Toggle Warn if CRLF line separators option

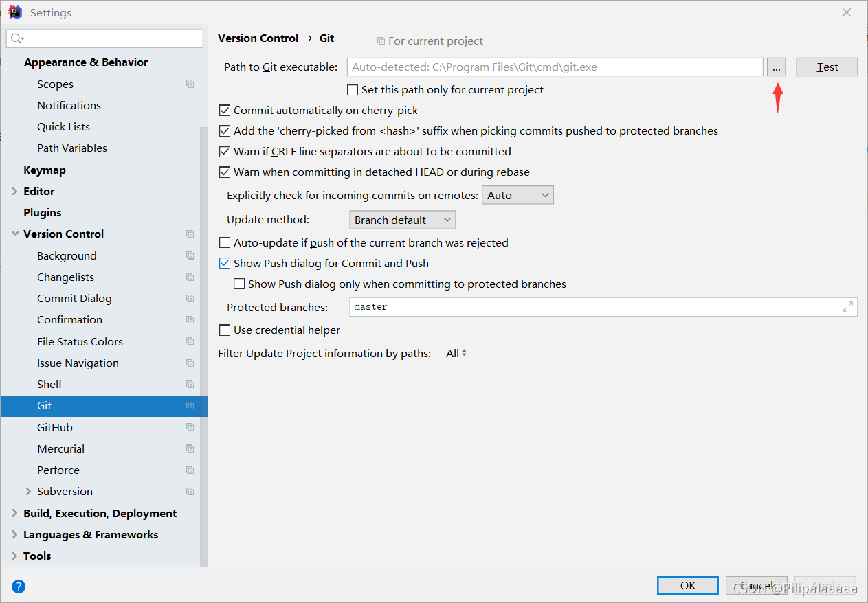tap(224, 151)
